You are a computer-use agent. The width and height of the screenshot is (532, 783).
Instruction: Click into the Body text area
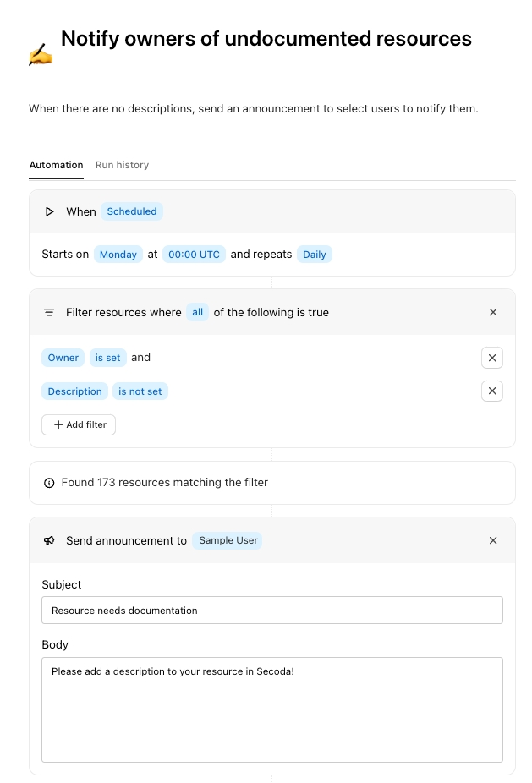point(271,709)
